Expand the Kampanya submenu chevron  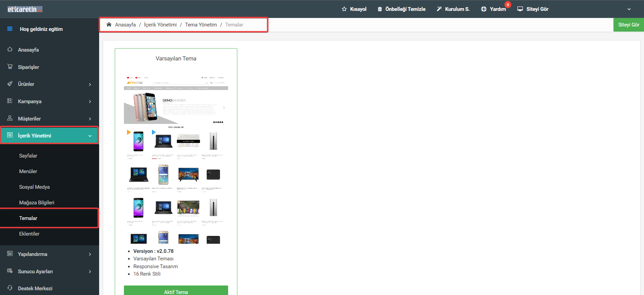click(x=90, y=102)
